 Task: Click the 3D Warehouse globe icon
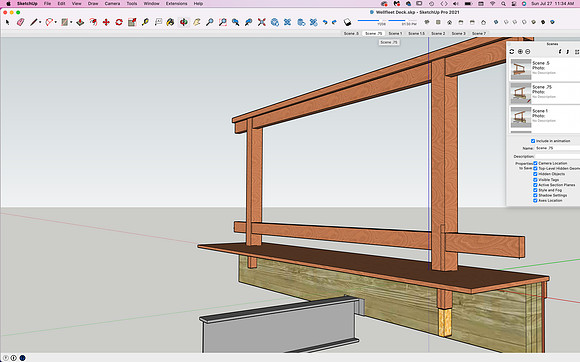275,23
